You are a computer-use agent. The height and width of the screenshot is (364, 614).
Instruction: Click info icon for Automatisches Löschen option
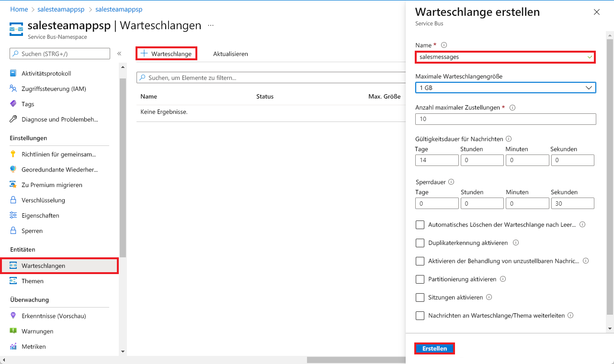pos(582,224)
